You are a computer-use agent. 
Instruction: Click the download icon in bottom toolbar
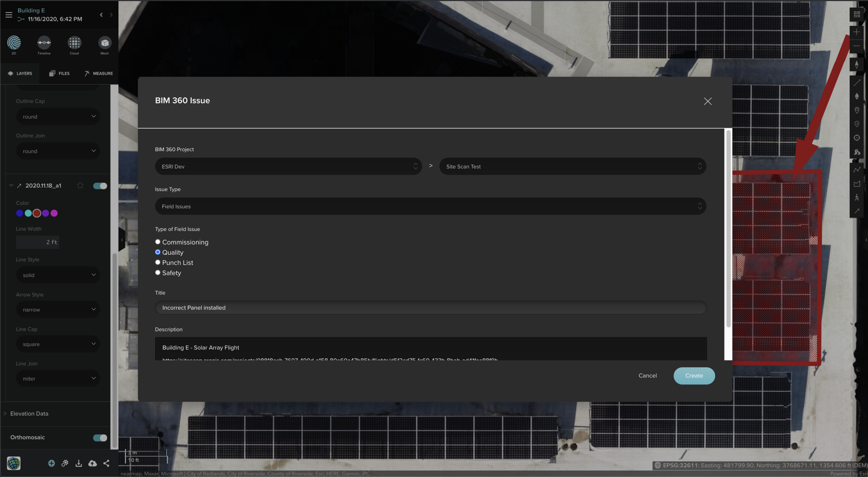79,463
